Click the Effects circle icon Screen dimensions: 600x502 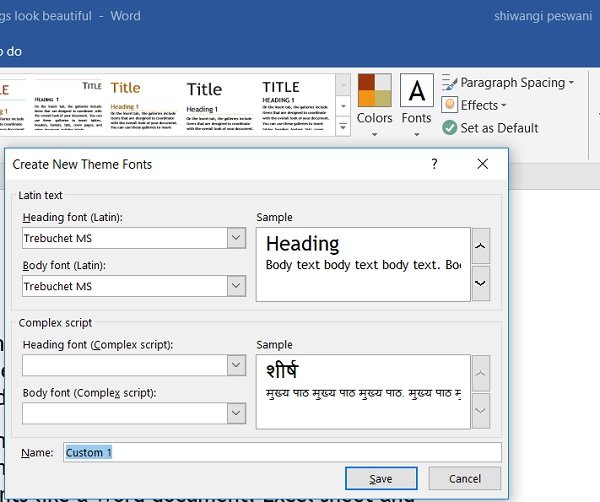[450, 105]
